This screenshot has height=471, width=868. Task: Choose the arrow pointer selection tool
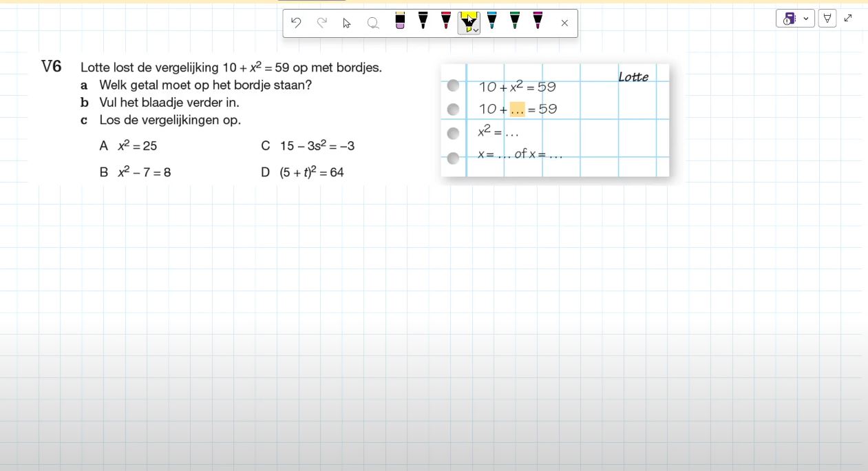tap(347, 23)
